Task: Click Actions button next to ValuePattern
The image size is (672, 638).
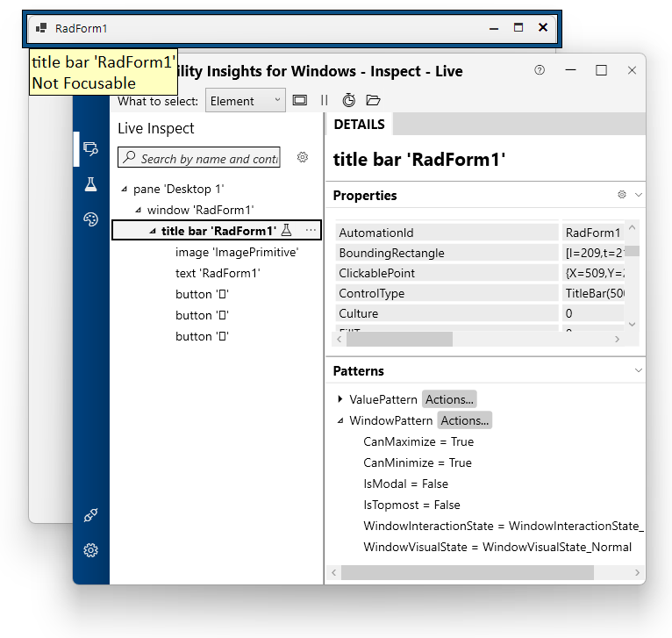Action: pyautogui.click(x=449, y=399)
